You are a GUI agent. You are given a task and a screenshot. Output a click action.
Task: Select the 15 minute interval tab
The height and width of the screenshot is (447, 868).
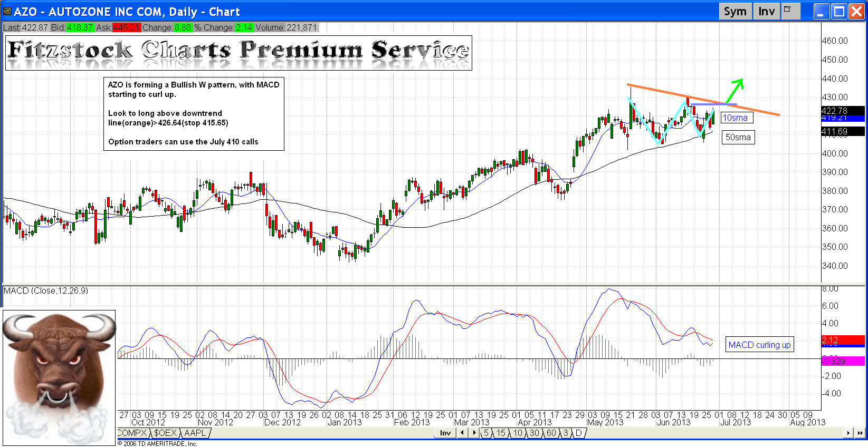point(501,433)
